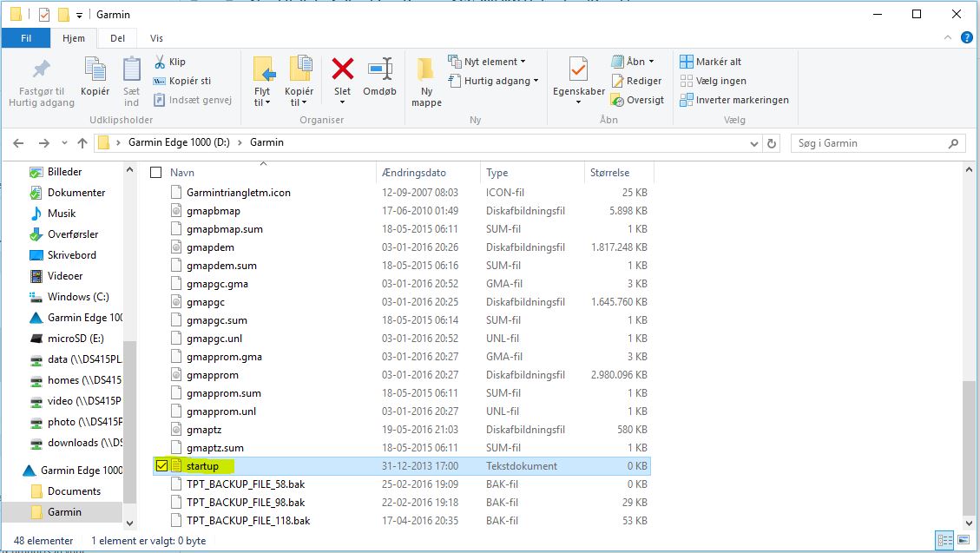Select Dokumenter in the navigation pane
Viewport: 980px width, 553px height.
click(x=76, y=193)
